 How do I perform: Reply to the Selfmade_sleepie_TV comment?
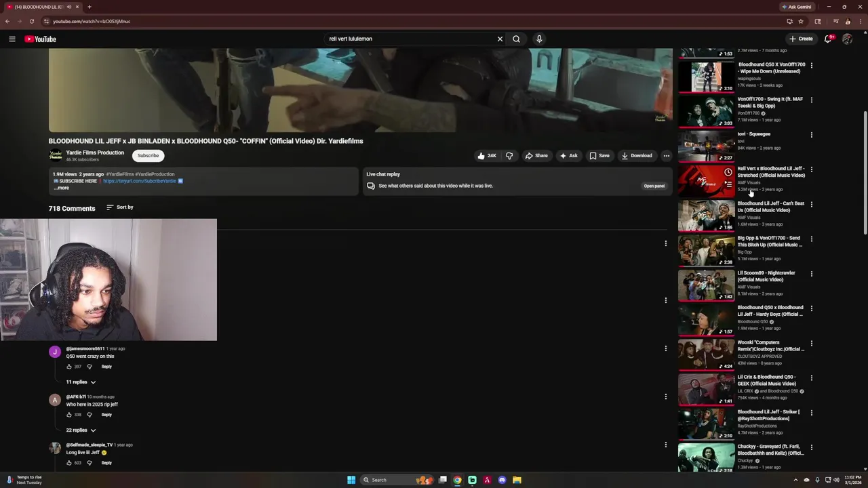106,463
